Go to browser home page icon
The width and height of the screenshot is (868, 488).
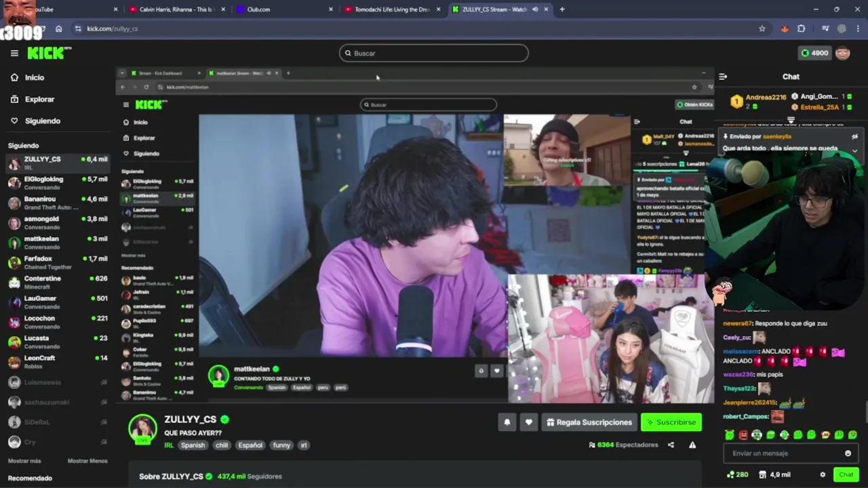coord(58,28)
